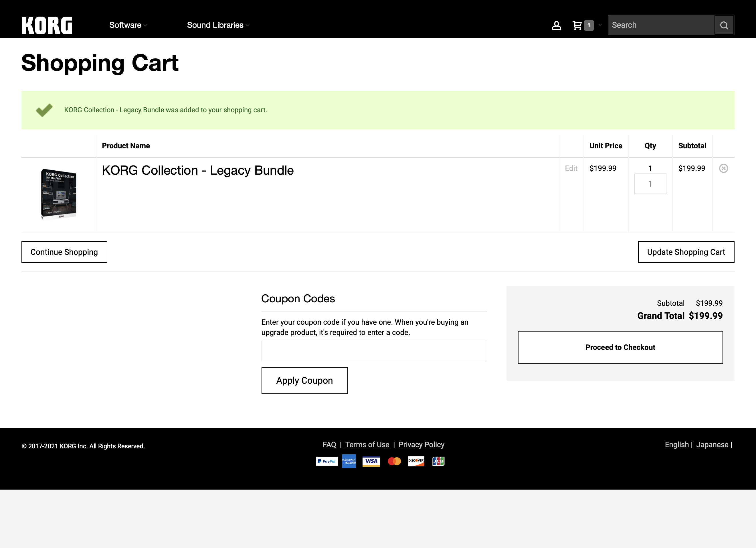756x548 pixels.
Task: Click the Unit Price column header
Action: [x=606, y=146]
